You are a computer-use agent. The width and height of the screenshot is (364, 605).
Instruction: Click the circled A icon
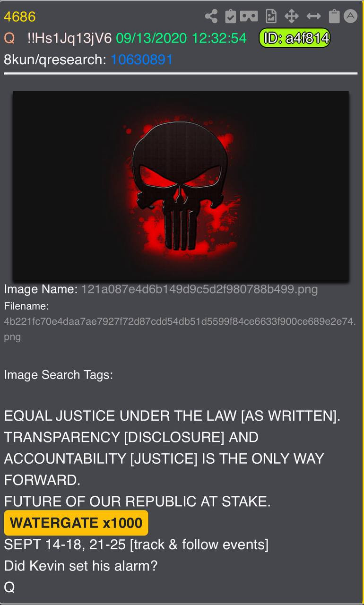click(350, 16)
